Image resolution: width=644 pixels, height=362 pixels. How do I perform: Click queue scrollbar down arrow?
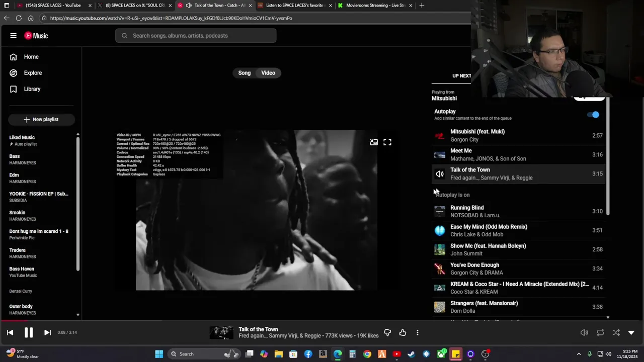[608, 317]
